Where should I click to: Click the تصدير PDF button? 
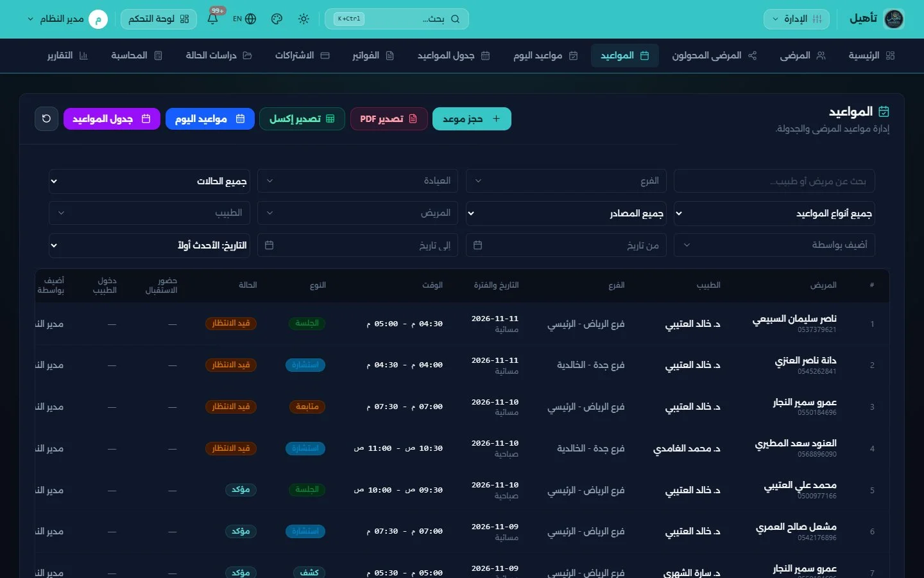389,119
